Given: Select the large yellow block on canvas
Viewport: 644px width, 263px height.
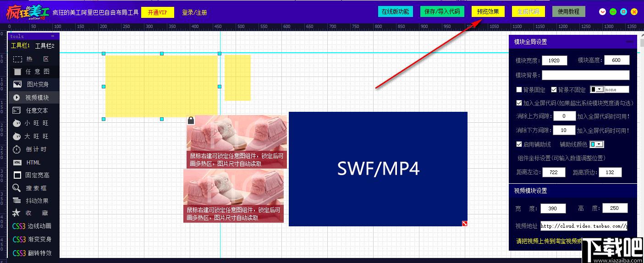Looking at the screenshot, I should pos(161,86).
